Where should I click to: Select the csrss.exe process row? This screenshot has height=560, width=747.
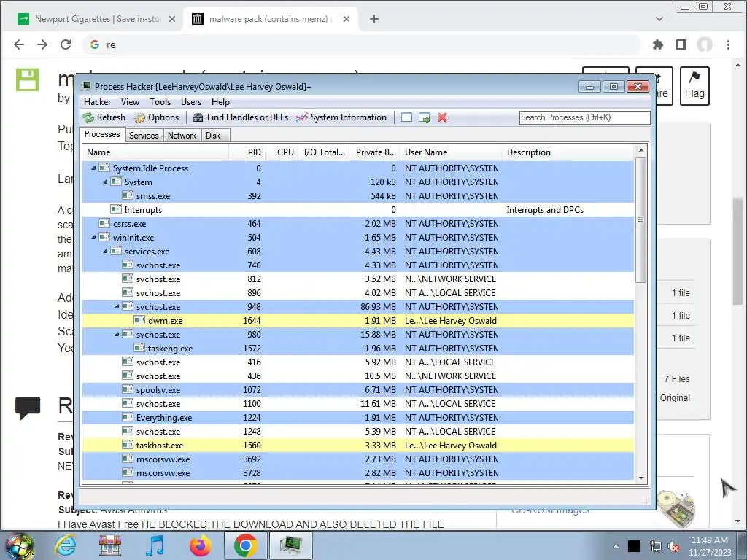click(357, 223)
